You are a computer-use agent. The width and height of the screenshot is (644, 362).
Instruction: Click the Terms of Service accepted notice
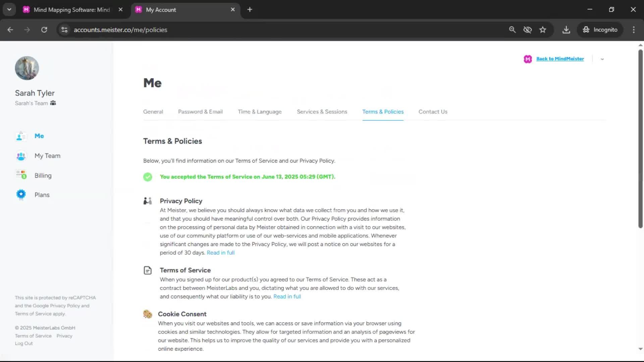(248, 177)
